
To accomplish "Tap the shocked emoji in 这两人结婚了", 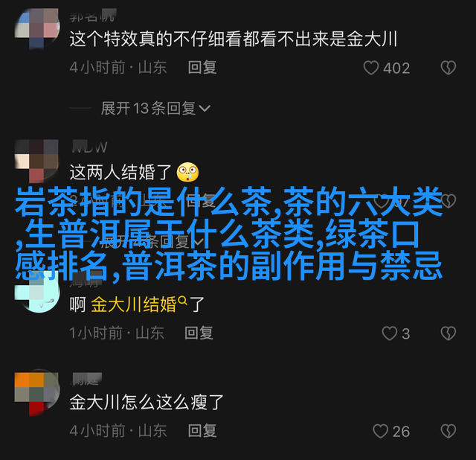I will [x=187, y=172].
